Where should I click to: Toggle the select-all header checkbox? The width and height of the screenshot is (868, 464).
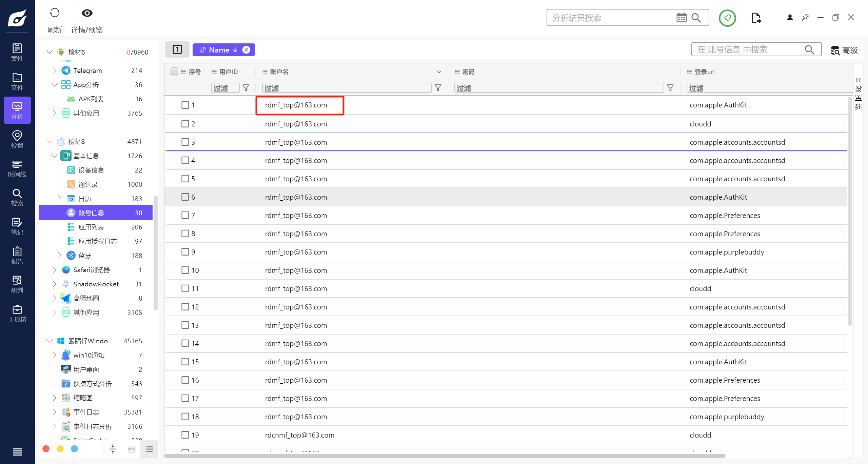tap(174, 72)
